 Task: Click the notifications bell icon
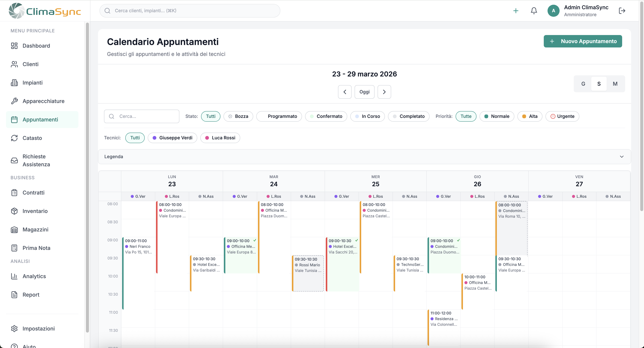pyautogui.click(x=534, y=11)
